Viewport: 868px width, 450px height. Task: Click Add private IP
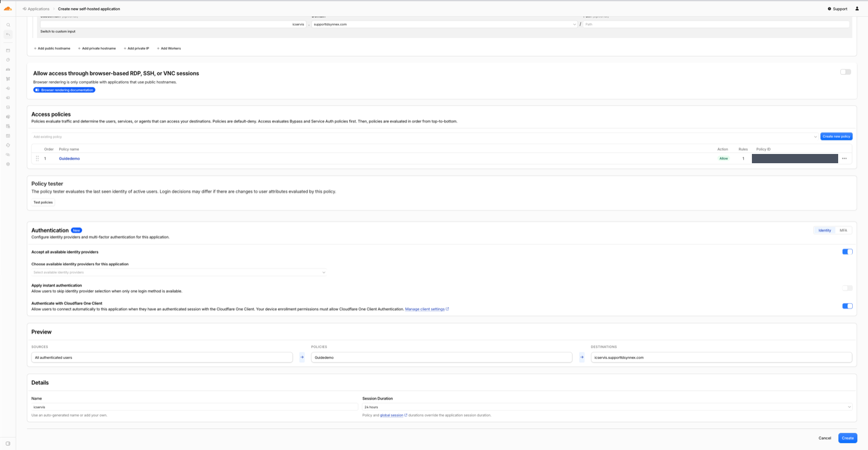(x=136, y=48)
